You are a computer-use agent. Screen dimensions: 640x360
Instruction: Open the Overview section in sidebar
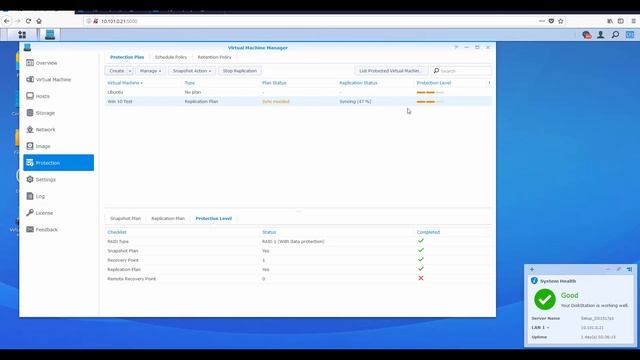pos(58,63)
